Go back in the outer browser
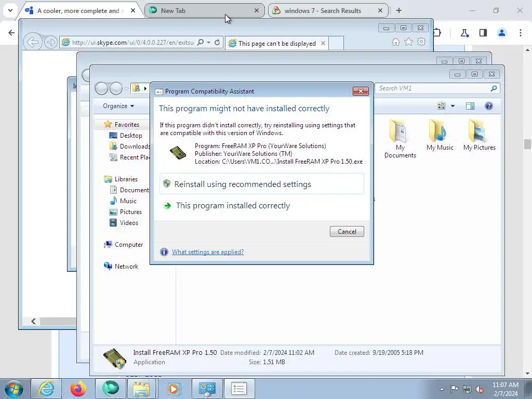Screen dimensions: 532x399 [x=11, y=33]
